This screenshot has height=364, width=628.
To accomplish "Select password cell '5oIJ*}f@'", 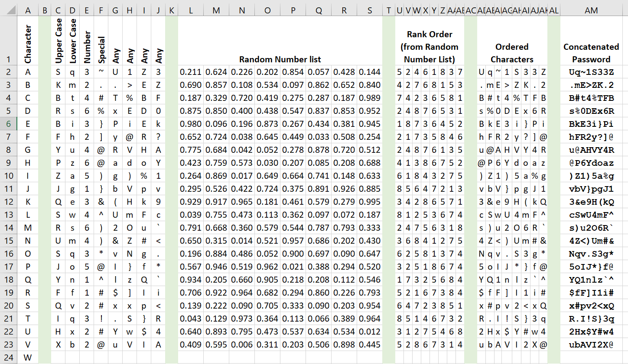I will coord(591,267).
